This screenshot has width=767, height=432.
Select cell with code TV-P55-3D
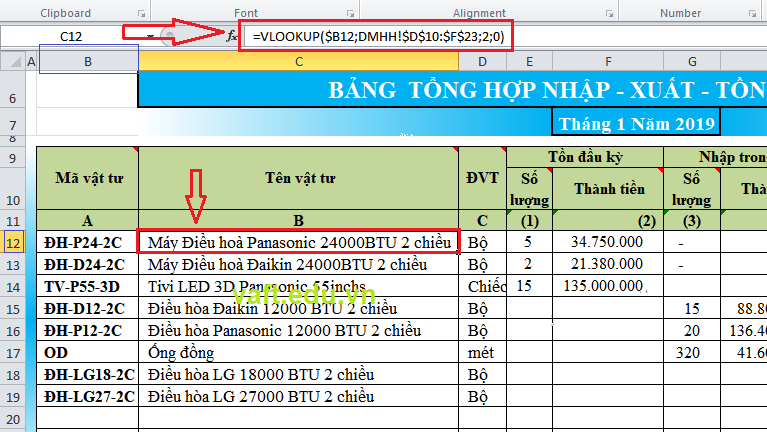[x=88, y=287]
